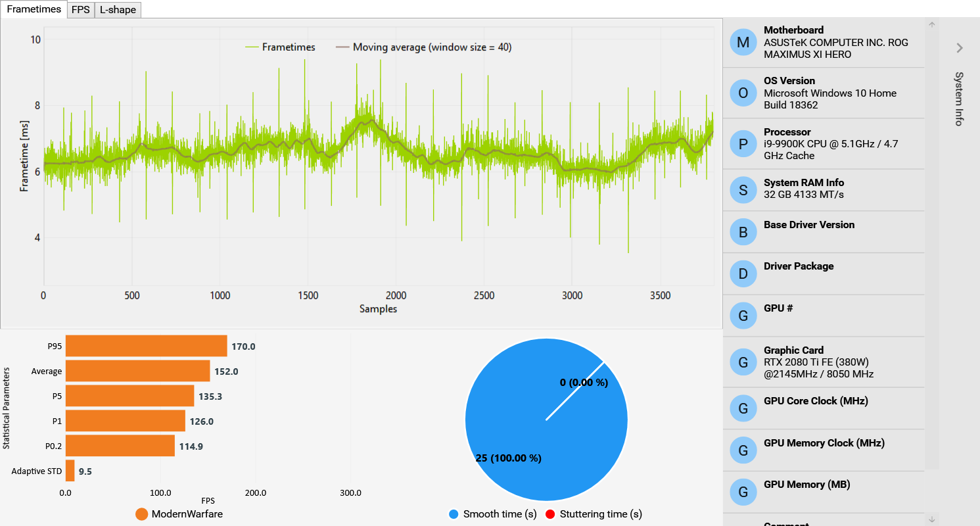Select the Frametimes tab
980x526 pixels.
(34, 9)
